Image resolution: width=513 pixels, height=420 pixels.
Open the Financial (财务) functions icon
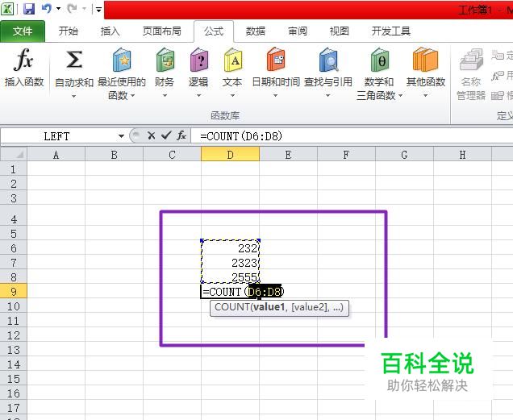165,60
